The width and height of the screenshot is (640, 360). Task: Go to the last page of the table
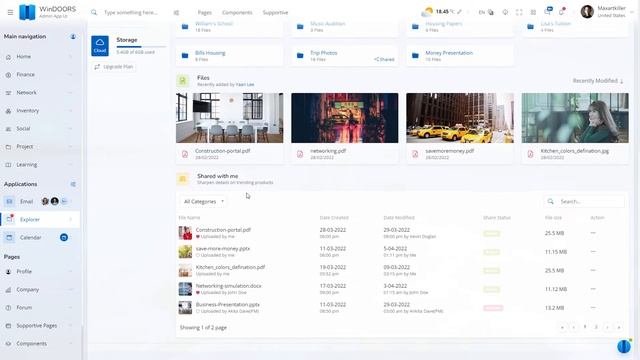619,327
